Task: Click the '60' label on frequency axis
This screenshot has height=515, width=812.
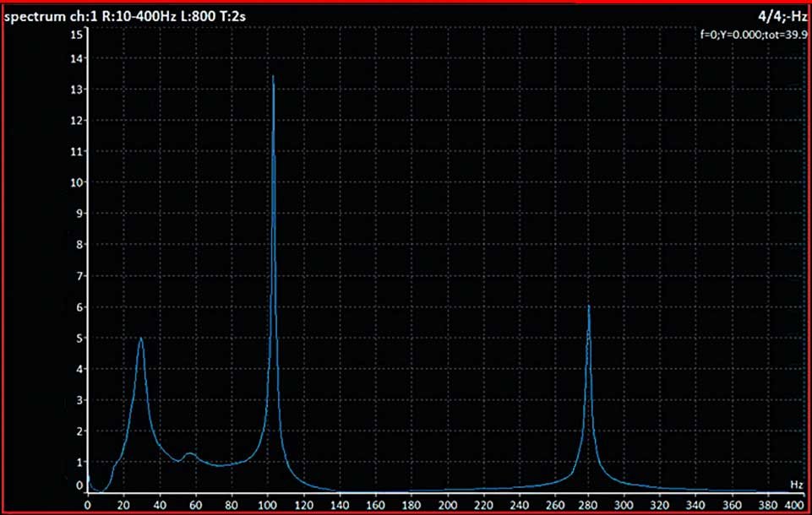Action: click(195, 506)
